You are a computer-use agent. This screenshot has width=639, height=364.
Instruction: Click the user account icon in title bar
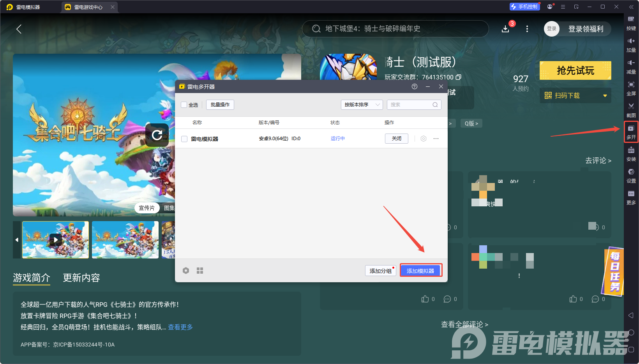coord(550,7)
